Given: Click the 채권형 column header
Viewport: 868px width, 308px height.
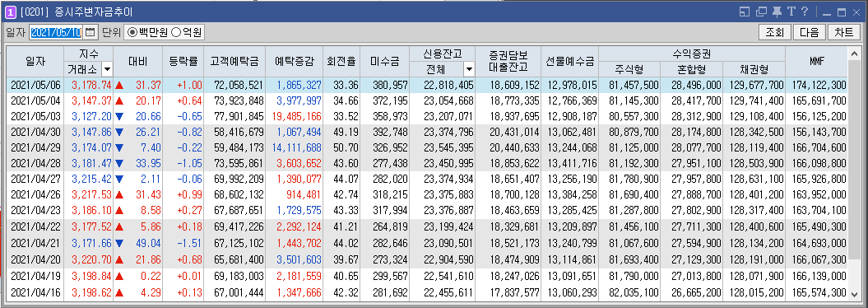Looking at the screenshot, I should coord(754,69).
